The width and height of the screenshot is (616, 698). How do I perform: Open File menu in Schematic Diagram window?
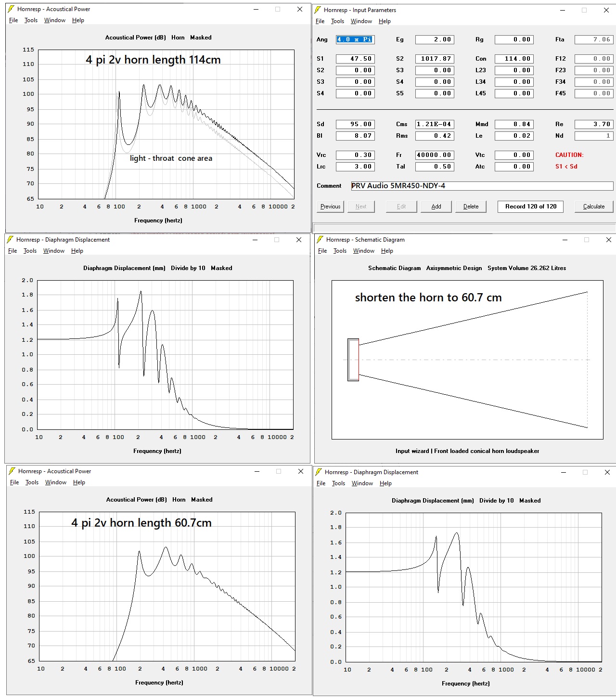click(322, 251)
